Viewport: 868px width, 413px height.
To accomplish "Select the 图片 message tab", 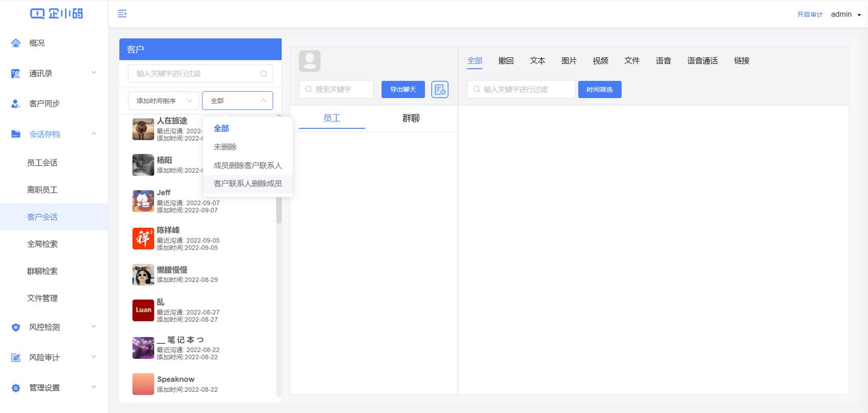I will click(569, 61).
